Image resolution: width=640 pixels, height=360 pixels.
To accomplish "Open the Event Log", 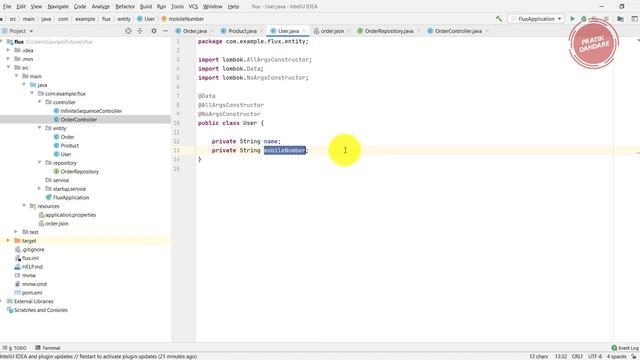I will click(x=625, y=348).
